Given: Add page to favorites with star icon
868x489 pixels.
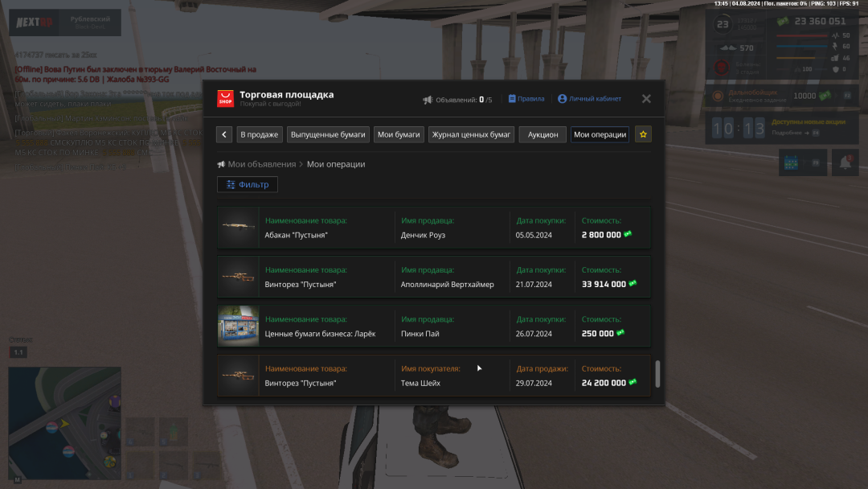Looking at the screenshot, I should tap(643, 134).
